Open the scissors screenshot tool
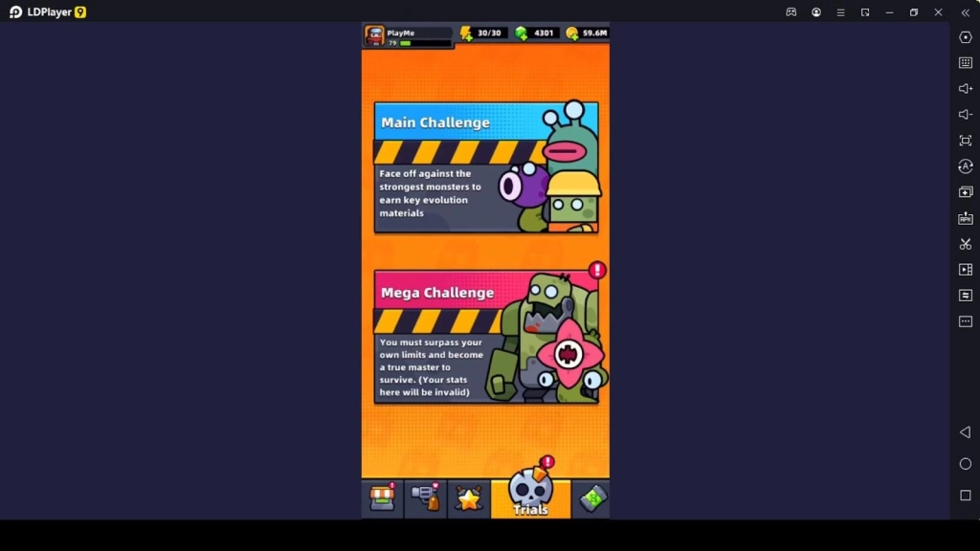This screenshot has height=551, width=980. click(965, 244)
